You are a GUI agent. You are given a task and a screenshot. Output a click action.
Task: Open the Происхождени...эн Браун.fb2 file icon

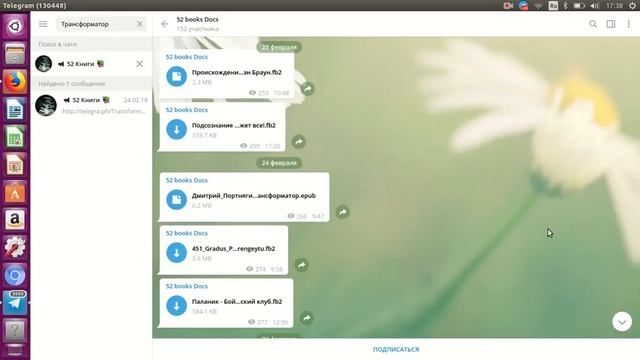pos(177,76)
